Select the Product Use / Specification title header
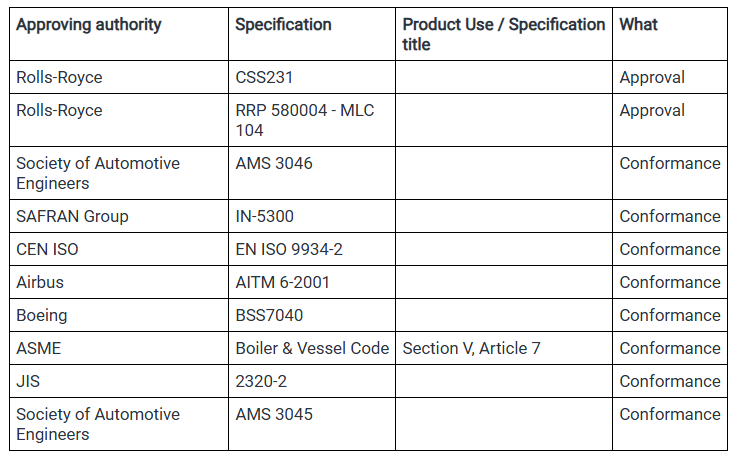This screenshot has height=458, width=739. tap(503, 34)
